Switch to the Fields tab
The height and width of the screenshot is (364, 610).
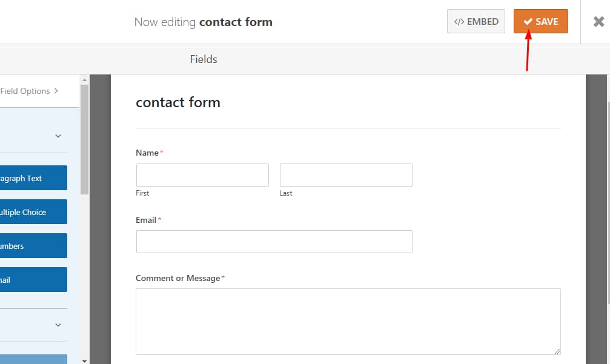203,59
